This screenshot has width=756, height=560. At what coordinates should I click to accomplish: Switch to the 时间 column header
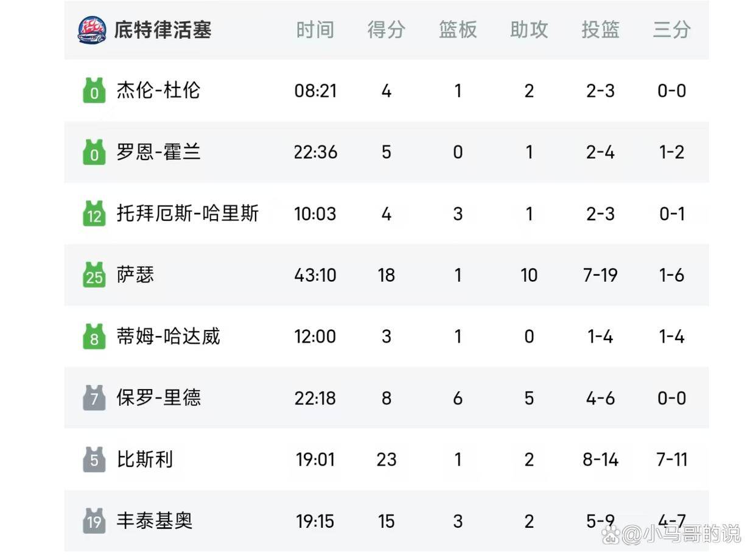tap(315, 29)
